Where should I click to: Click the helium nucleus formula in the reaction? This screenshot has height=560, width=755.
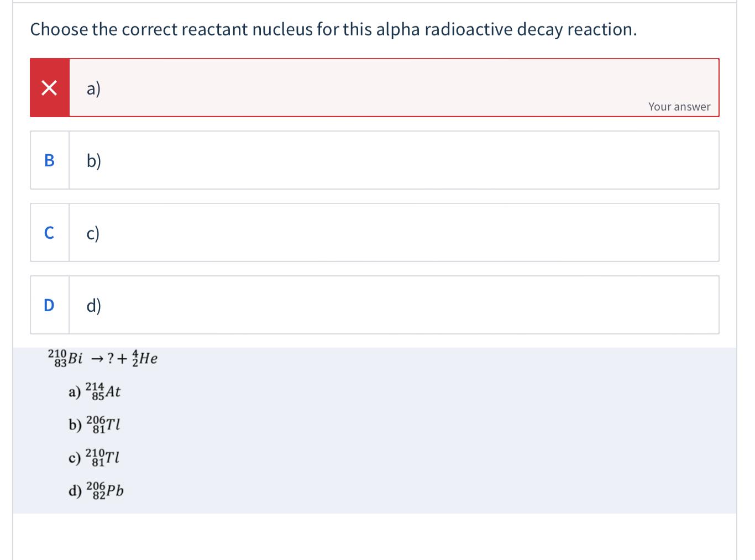(146, 358)
